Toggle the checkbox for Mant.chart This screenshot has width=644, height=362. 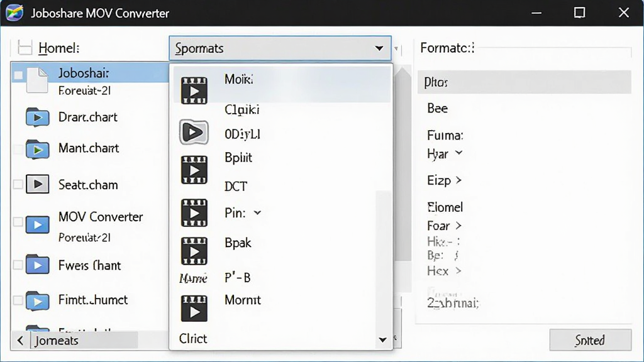point(18,149)
